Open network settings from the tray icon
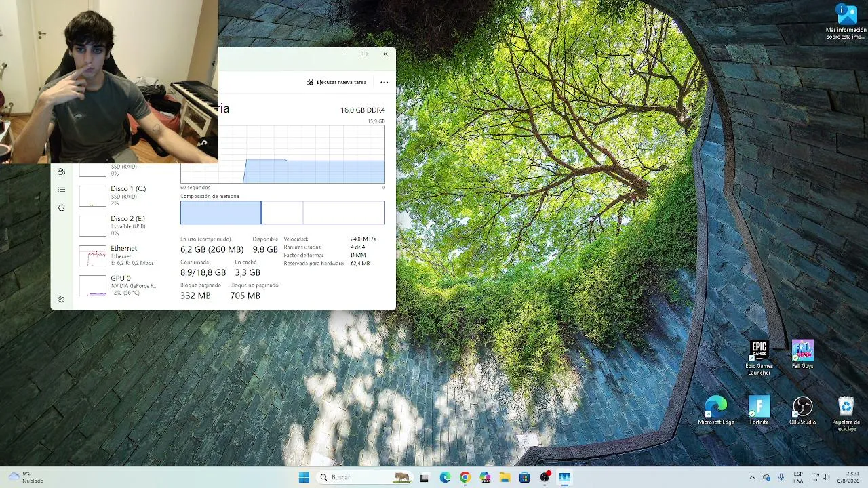This screenshot has width=868, height=488. (x=815, y=477)
